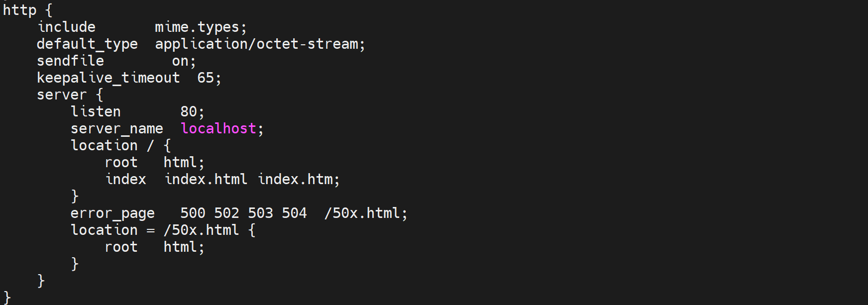The image size is (868, 305).
Task: Click the "on" value after sendfile
Action: (180, 61)
